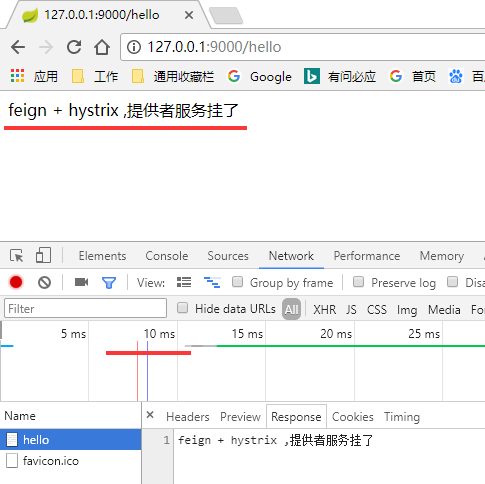Close the request details pane
Image resolution: width=485 pixels, height=484 pixels.
pos(150,415)
